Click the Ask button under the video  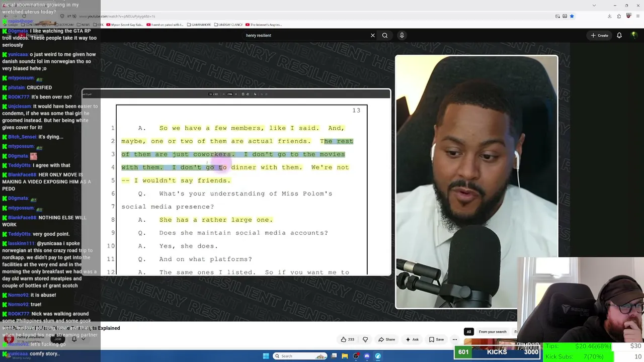(x=412, y=339)
